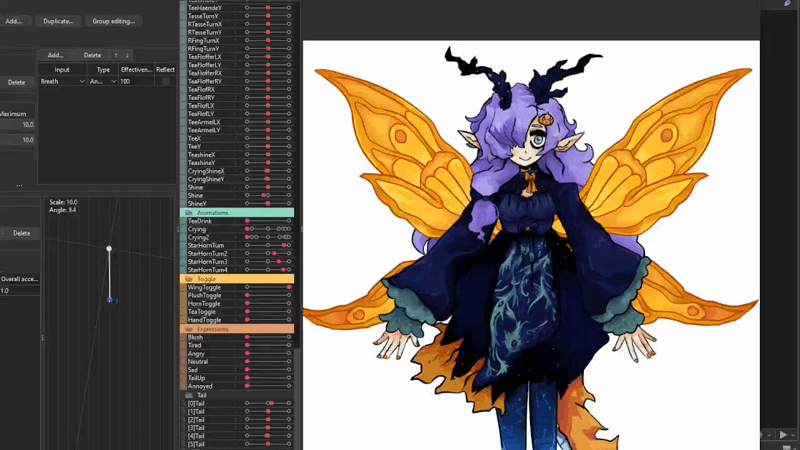This screenshot has height=450, width=800.
Task: Open the Breath input dropdown
Action: 62,81
